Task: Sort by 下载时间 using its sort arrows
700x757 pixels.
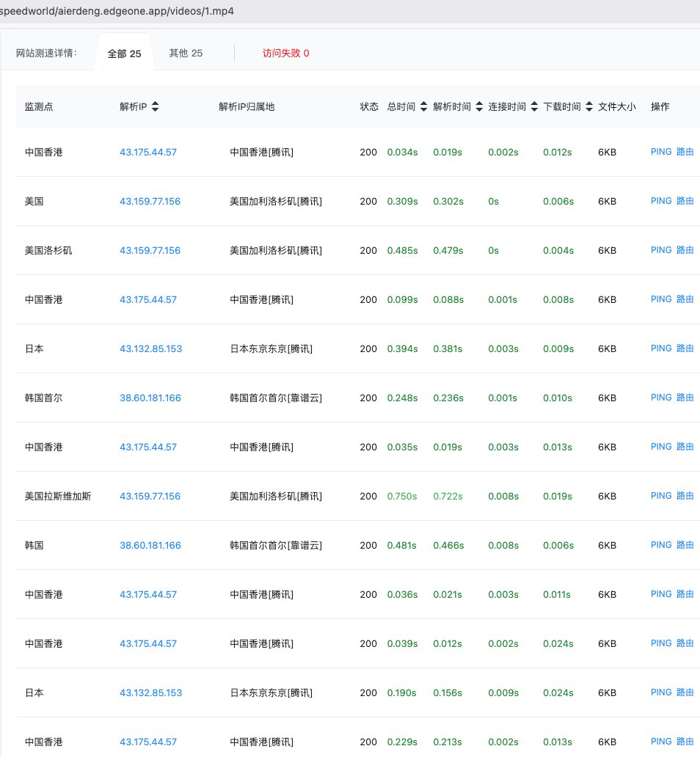Action: pyautogui.click(x=589, y=106)
